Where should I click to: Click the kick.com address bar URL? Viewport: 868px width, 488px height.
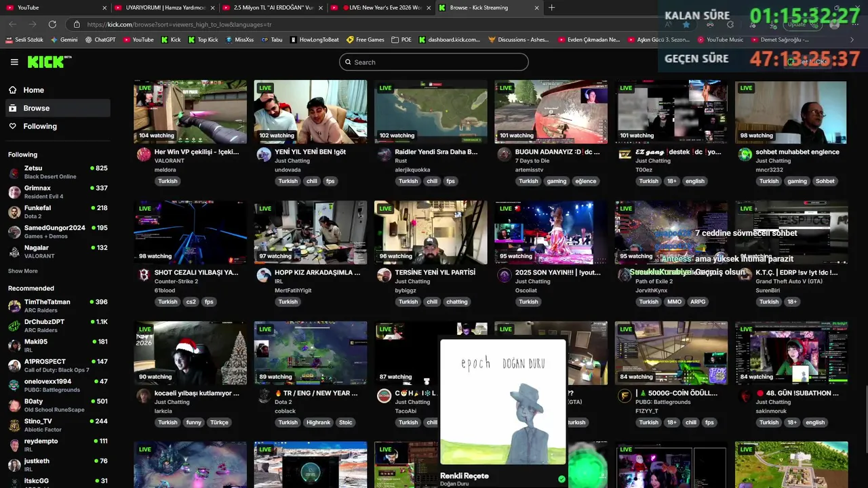[179, 24]
